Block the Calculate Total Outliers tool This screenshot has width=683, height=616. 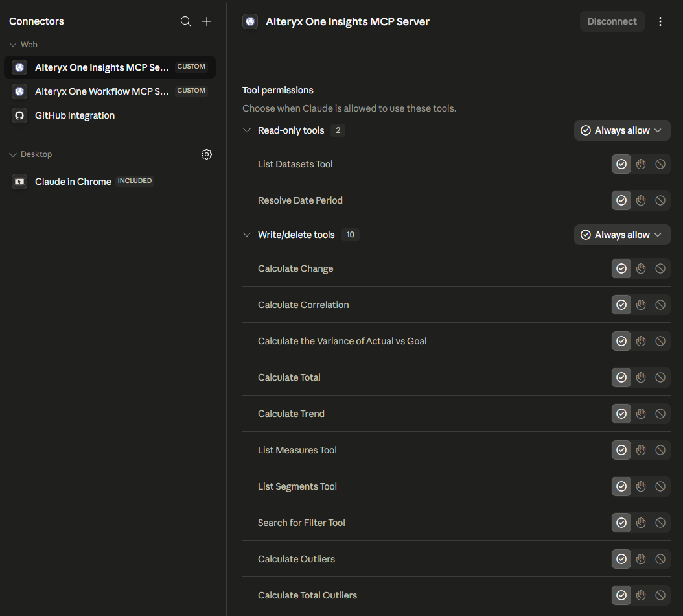tap(660, 595)
